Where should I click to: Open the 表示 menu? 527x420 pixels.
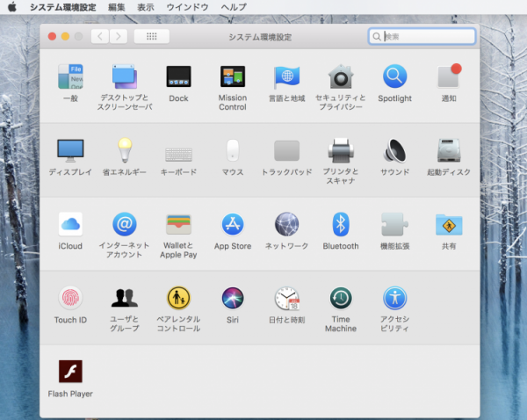click(x=146, y=7)
